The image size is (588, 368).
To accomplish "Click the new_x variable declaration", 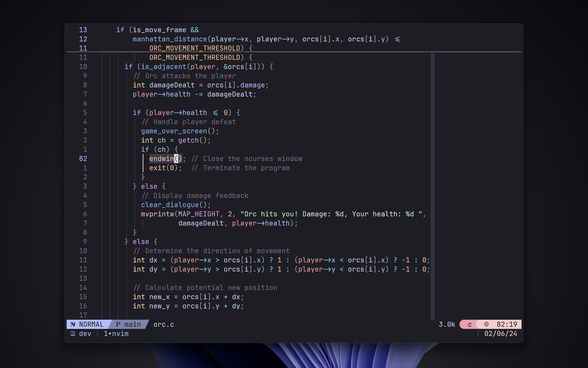I will pyautogui.click(x=188, y=297).
